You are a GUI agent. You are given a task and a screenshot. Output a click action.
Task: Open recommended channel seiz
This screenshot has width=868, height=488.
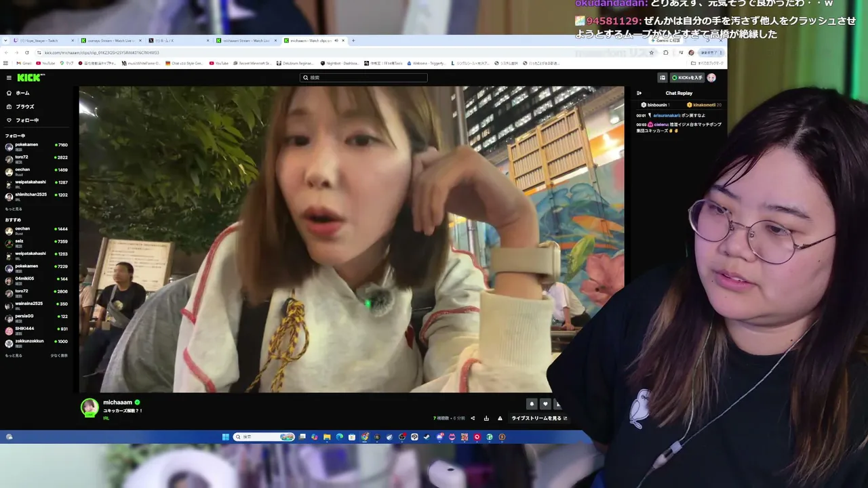pos(37,242)
